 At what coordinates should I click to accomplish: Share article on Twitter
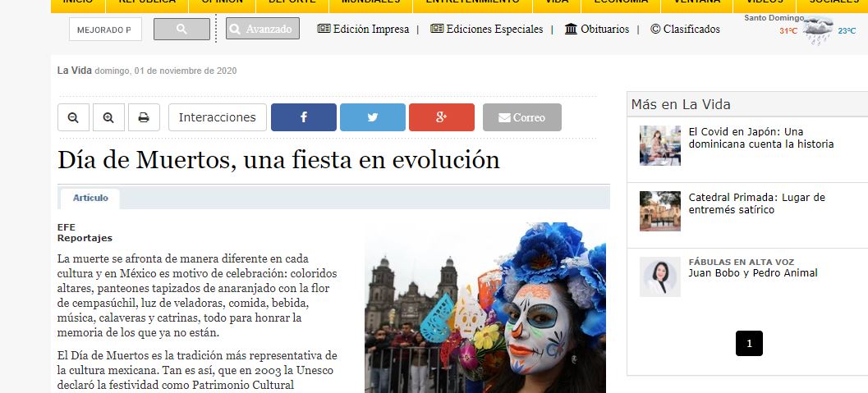point(373,117)
